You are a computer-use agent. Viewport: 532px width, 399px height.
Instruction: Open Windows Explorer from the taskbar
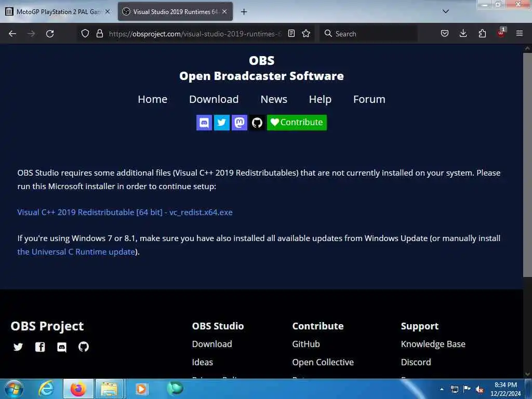[109, 389]
